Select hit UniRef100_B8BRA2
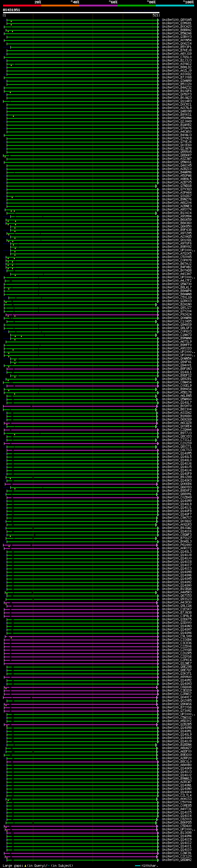Screen dimensions: 197x868 click(x=177, y=30)
